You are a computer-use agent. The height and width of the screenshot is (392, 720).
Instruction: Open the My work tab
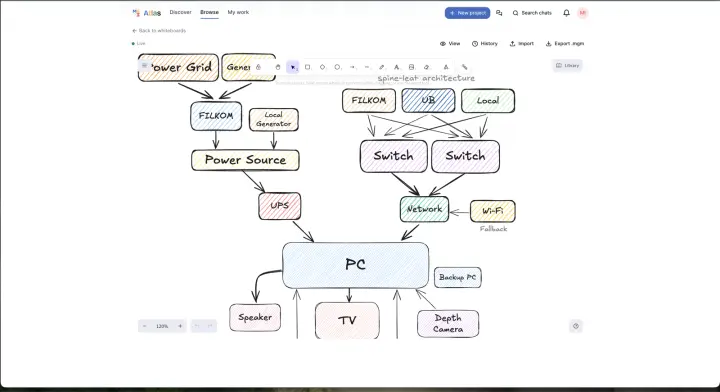pyautogui.click(x=238, y=12)
